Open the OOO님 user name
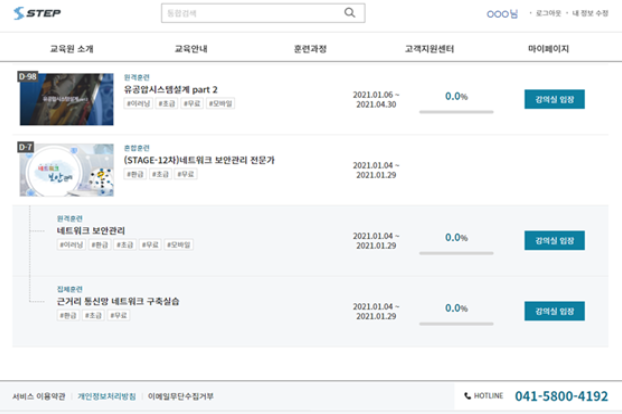This screenshot has height=414, width=622. (502, 13)
